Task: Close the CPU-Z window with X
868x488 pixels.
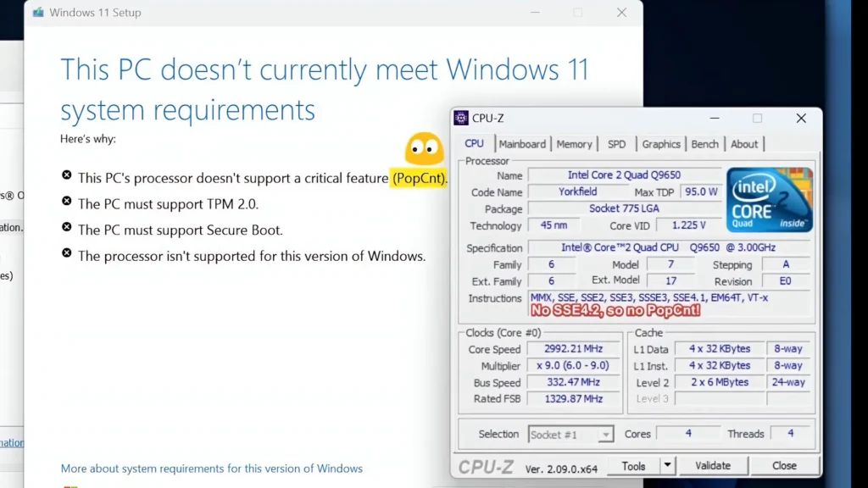Action: [801, 118]
